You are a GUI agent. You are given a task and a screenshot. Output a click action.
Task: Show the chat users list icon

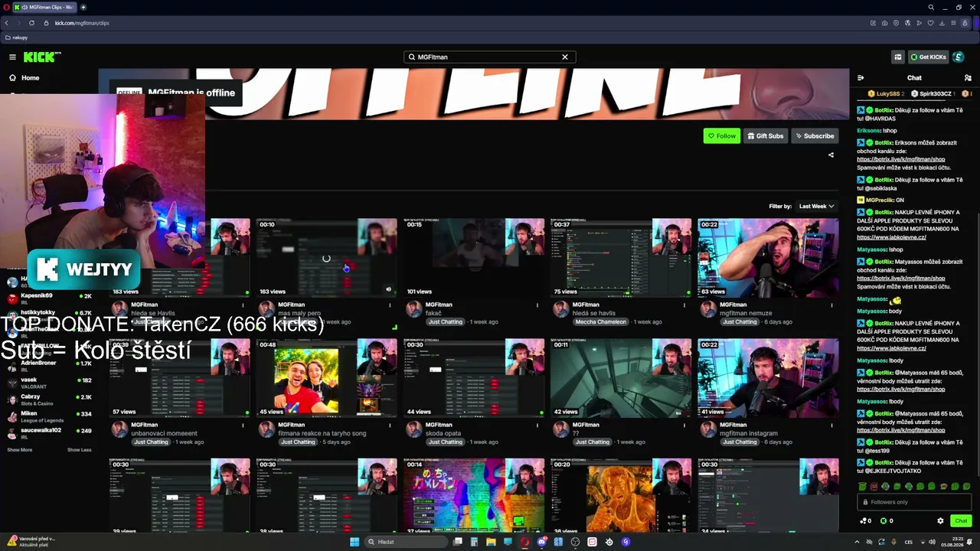pos(968,78)
